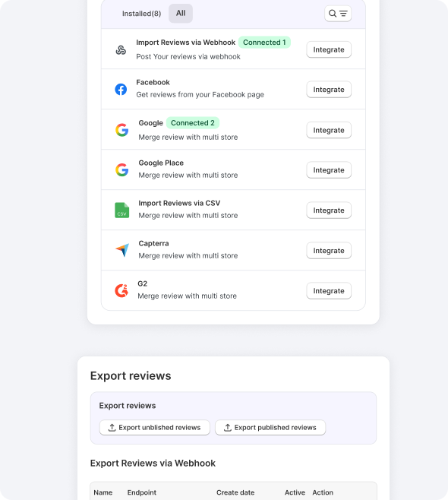Click the Facebook logo icon
Viewport: 448px width, 500px height.
[x=121, y=90]
